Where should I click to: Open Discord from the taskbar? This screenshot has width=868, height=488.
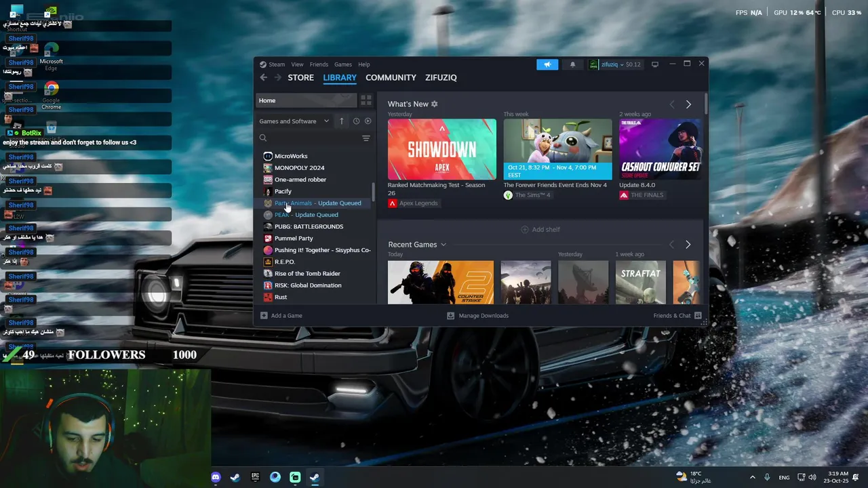click(216, 477)
